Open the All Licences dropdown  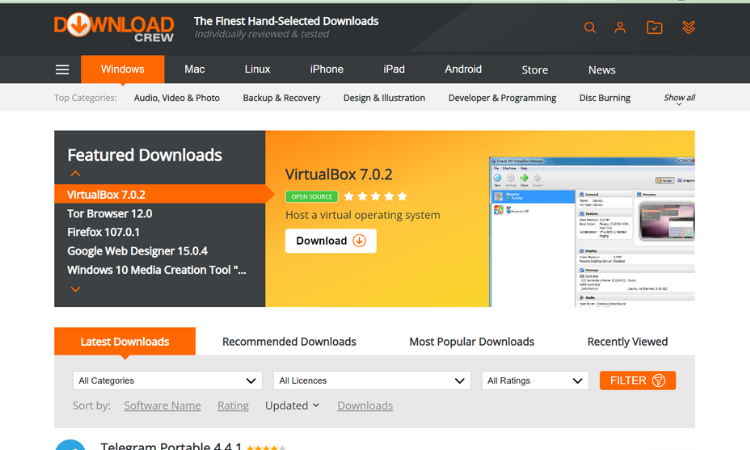(x=372, y=381)
